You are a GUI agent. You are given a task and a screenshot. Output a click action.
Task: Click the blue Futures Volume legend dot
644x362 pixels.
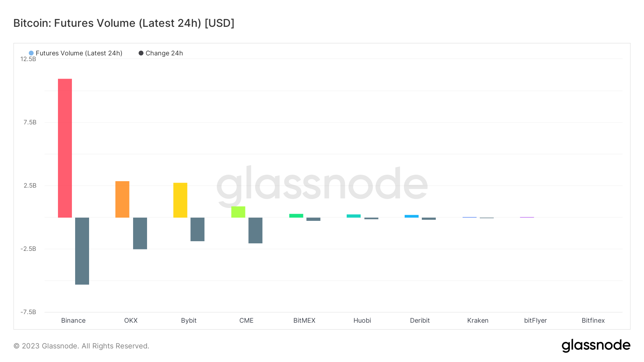31,53
